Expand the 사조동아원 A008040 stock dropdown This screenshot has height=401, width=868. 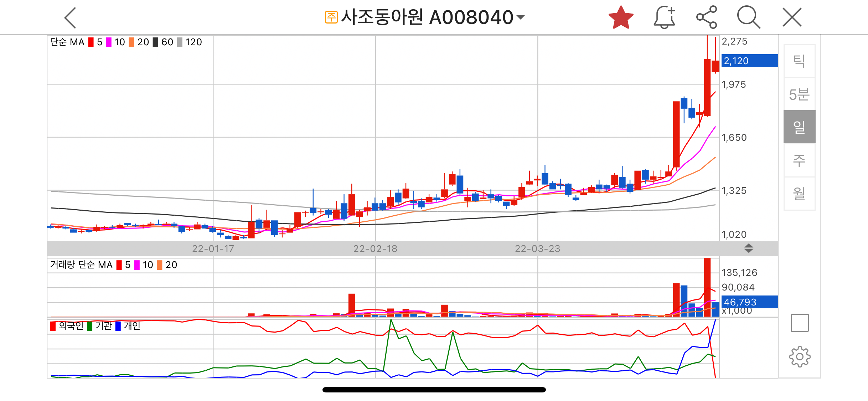pos(520,17)
